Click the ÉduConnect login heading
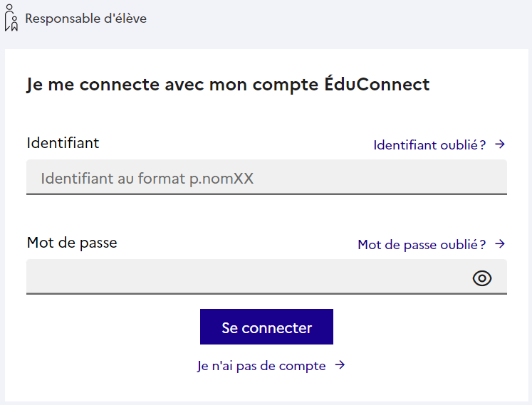This screenshot has height=405, width=532. click(x=229, y=85)
